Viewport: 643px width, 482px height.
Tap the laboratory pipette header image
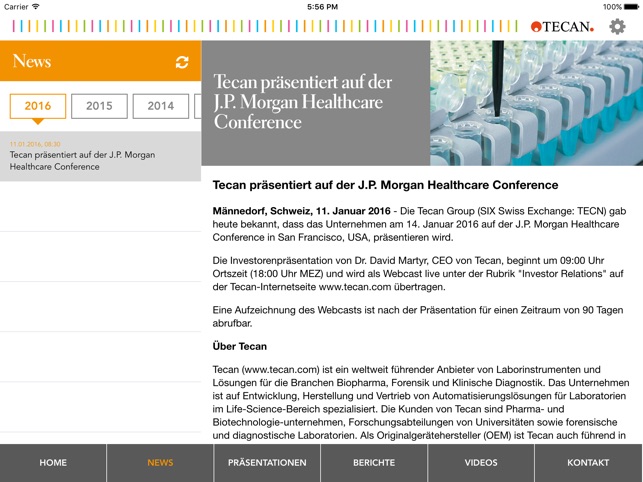536,103
